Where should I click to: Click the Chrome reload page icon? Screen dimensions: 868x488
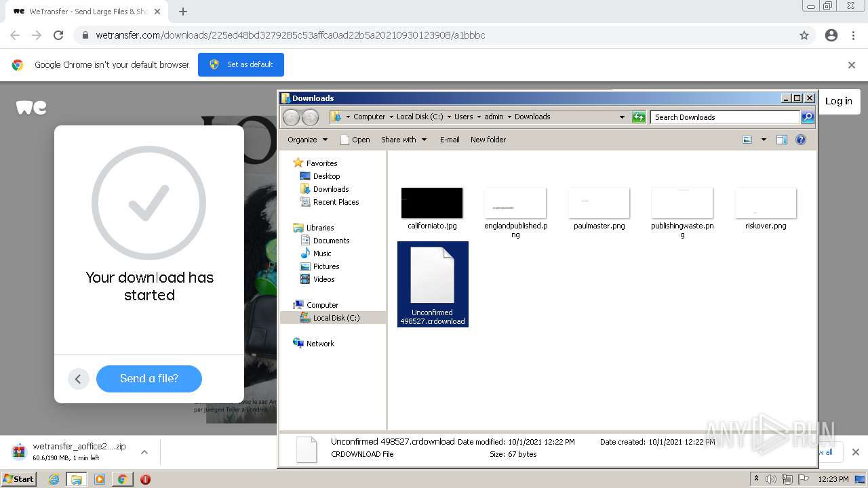pos(58,35)
